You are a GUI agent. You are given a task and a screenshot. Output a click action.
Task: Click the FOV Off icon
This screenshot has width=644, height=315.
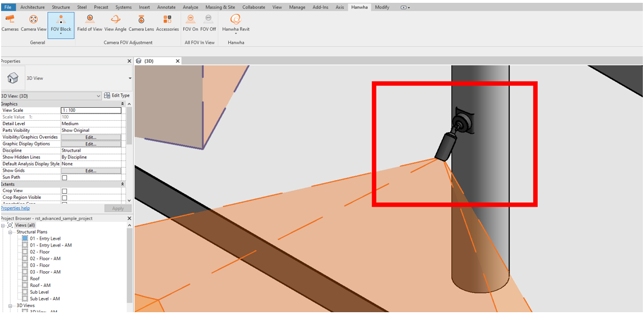pos(208,22)
